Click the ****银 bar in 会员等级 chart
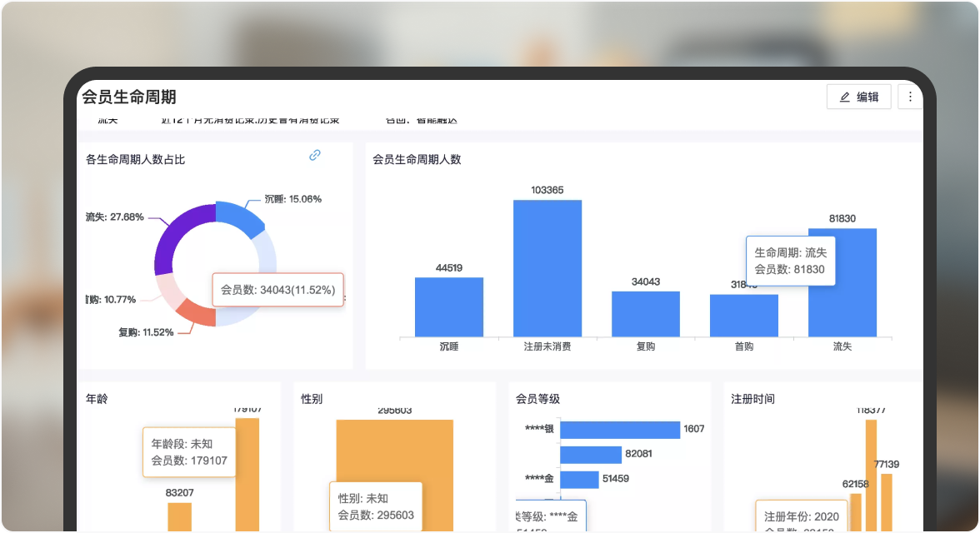 point(621,429)
